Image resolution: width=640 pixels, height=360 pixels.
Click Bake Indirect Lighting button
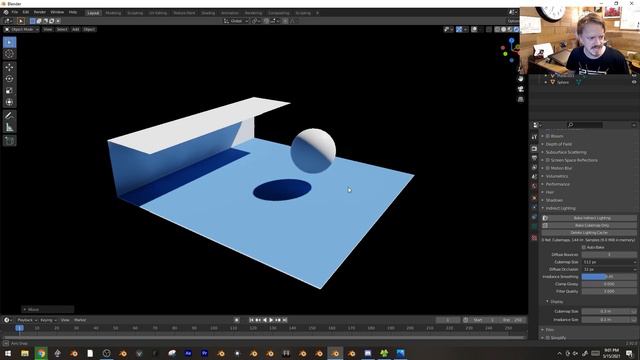coord(589,218)
